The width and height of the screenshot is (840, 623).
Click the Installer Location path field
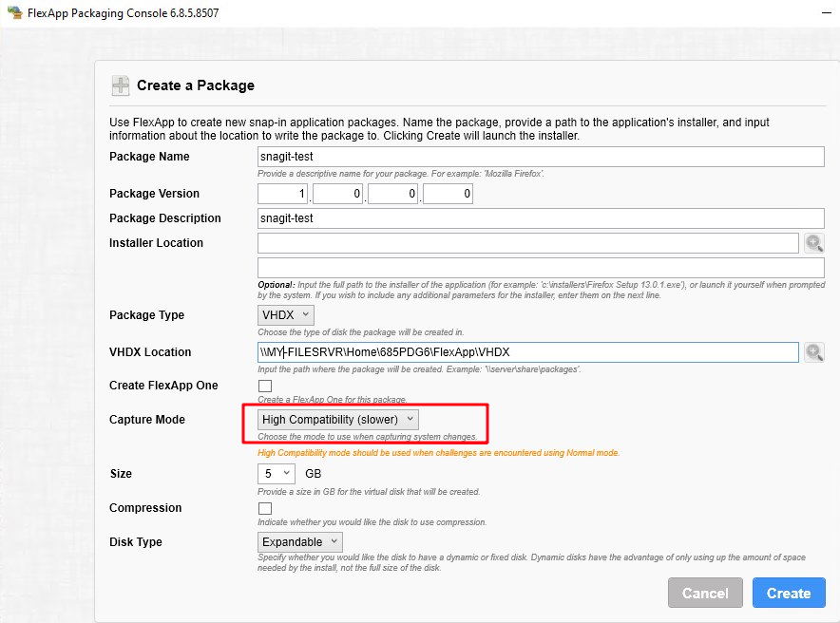[528, 243]
